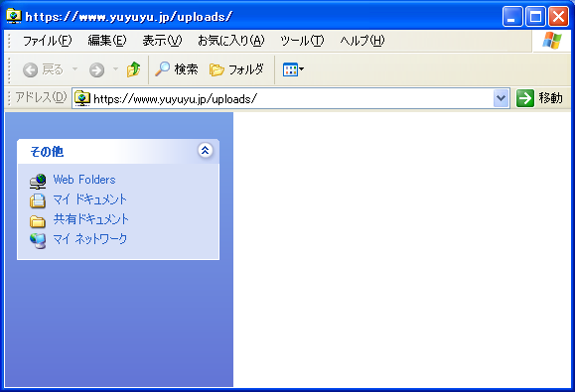The width and height of the screenshot is (575, 392).
Task: Open the Views dropdown arrow
Action: pyautogui.click(x=302, y=68)
